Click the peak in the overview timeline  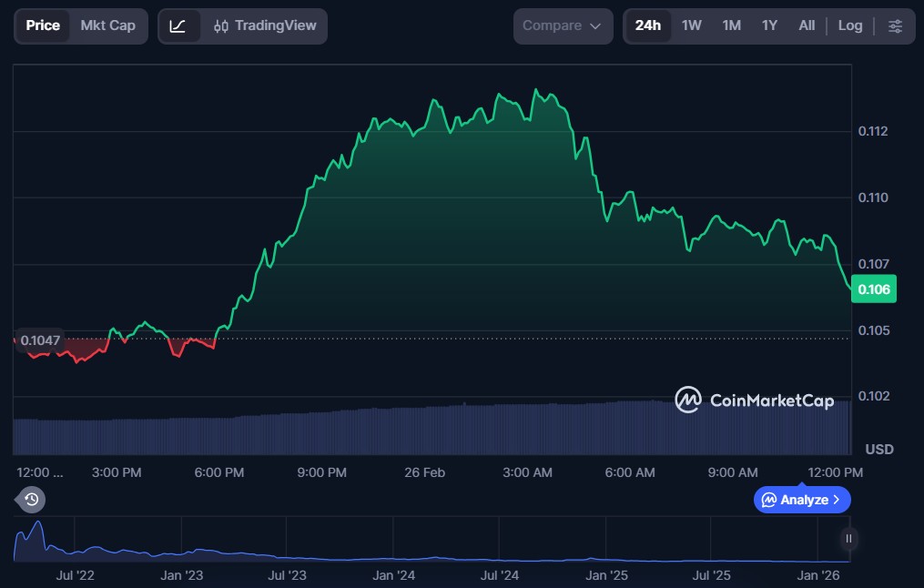(37, 526)
